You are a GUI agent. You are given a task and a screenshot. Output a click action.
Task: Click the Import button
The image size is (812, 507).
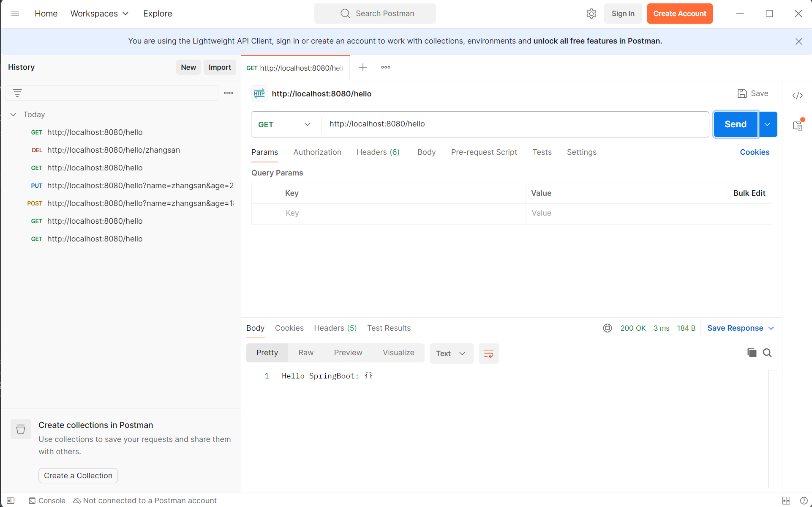coord(220,67)
